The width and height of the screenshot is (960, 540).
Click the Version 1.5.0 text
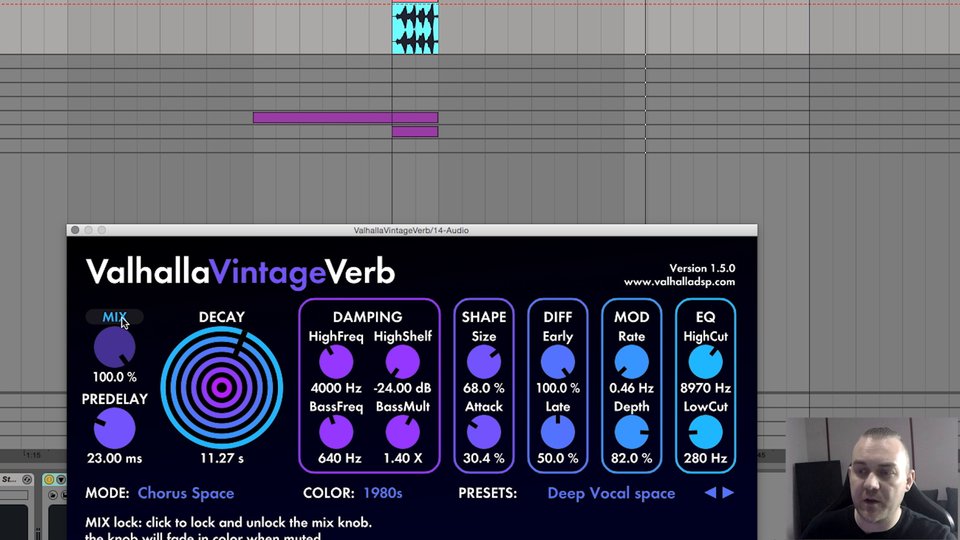(702, 269)
